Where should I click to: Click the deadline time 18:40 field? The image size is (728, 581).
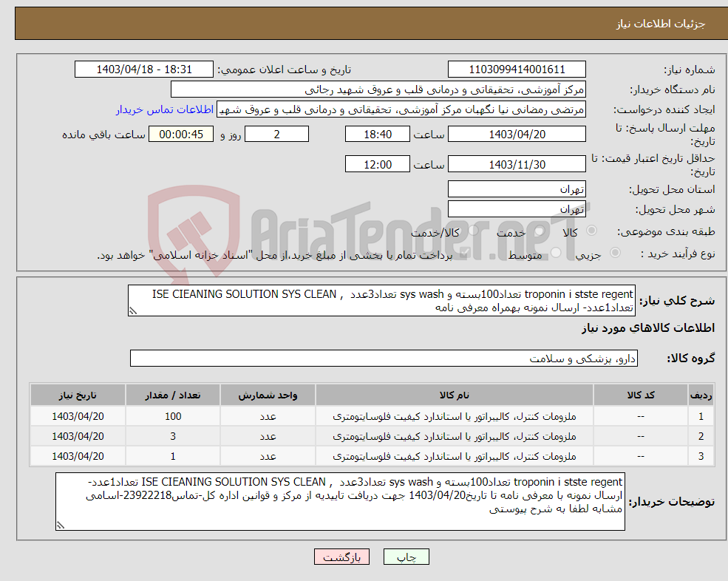coord(378,135)
